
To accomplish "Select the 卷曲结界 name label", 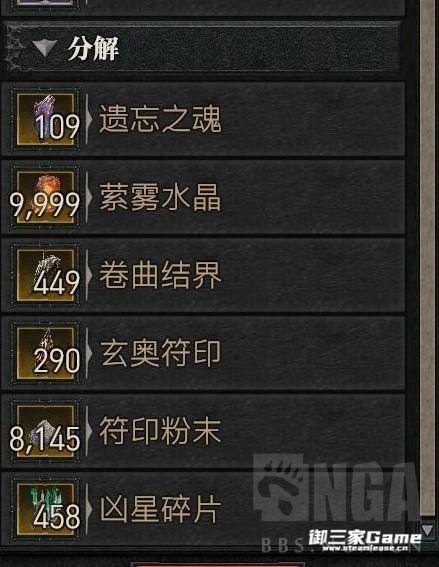I will [160, 275].
